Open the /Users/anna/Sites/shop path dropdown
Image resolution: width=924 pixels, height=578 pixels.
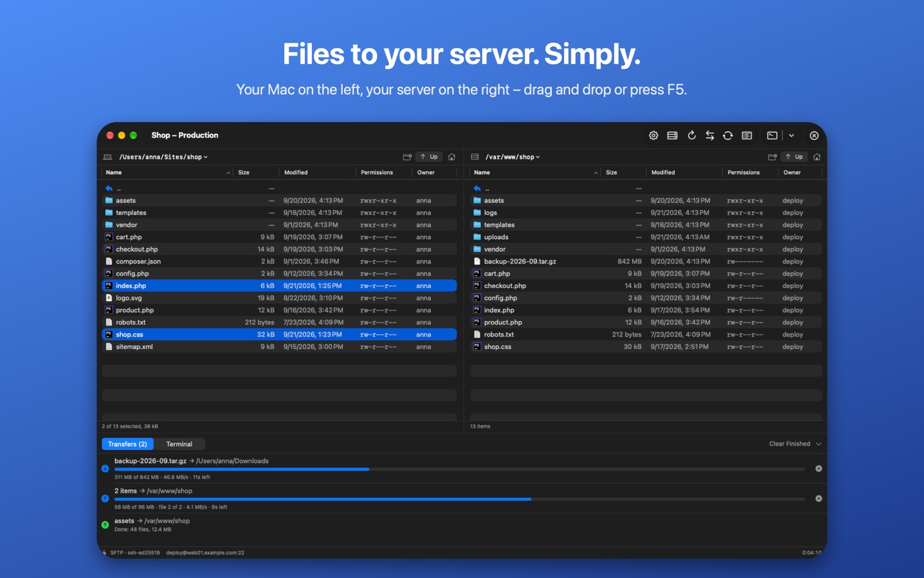pos(163,157)
